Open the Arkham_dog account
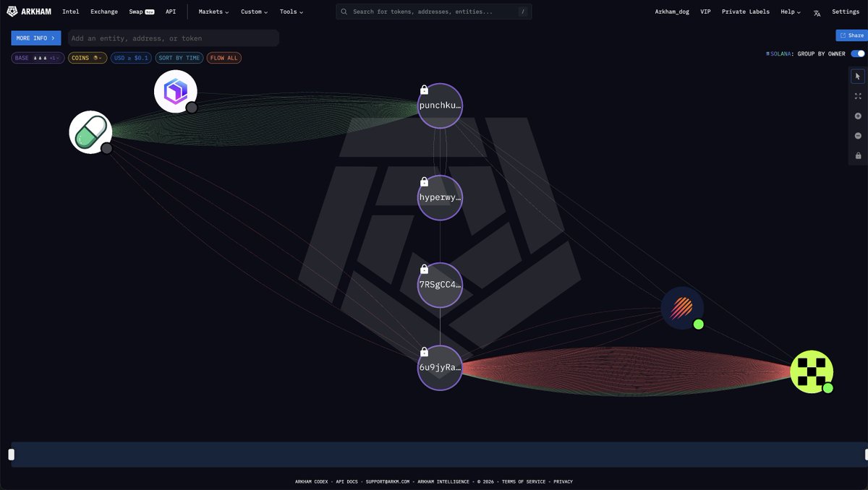The width and height of the screenshot is (868, 490). (672, 12)
